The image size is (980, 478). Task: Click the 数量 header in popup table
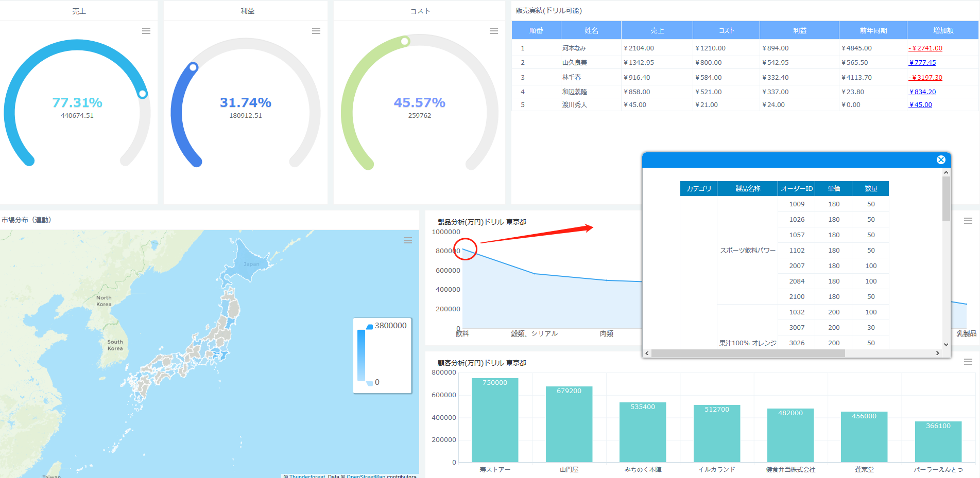click(871, 189)
